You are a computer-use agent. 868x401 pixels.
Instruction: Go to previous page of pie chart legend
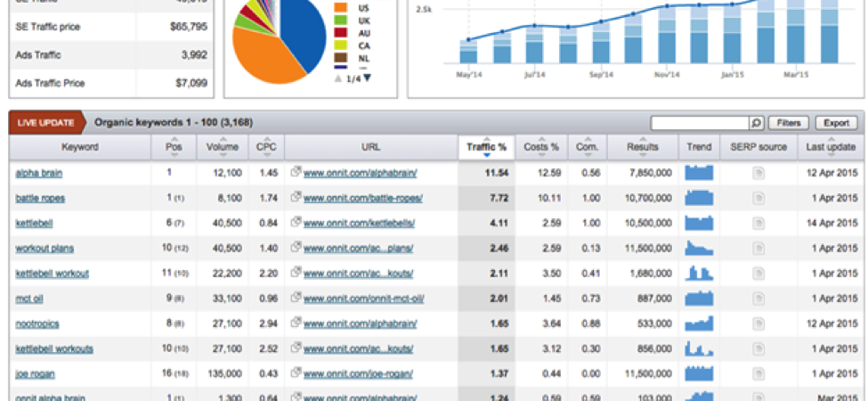click(337, 78)
